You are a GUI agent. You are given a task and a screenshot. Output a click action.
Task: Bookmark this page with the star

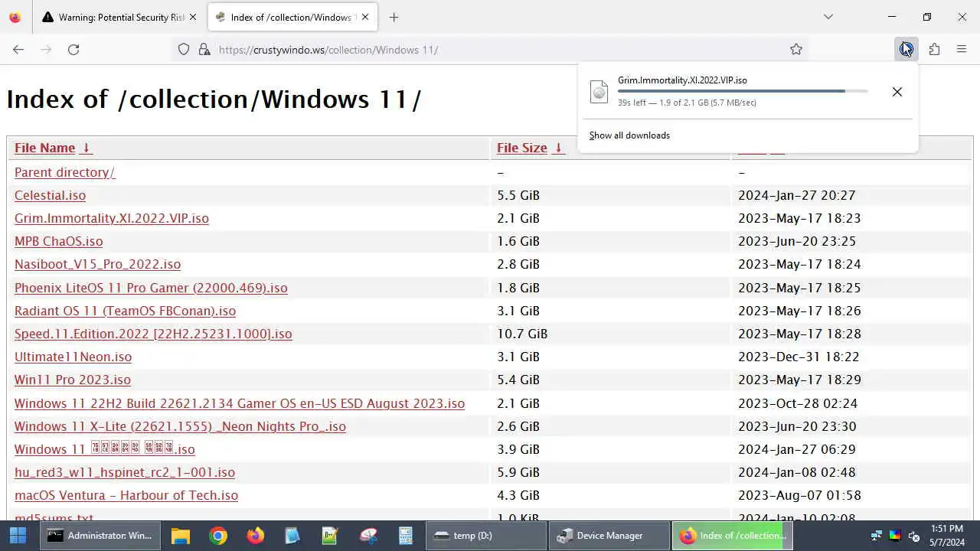pyautogui.click(x=796, y=49)
